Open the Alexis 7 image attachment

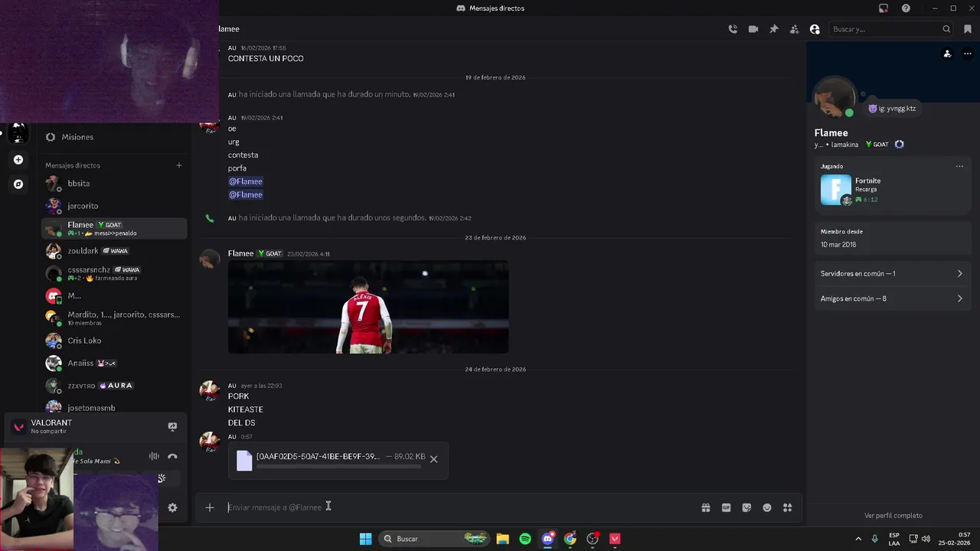coord(368,307)
